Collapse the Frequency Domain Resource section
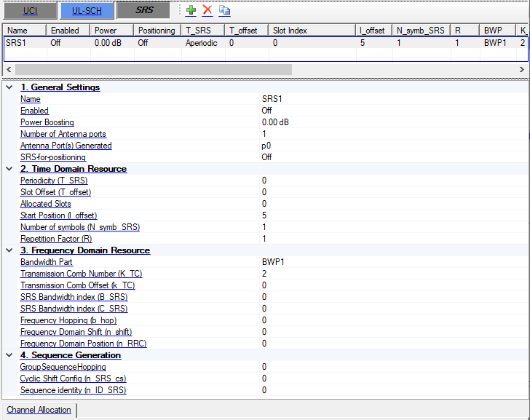530x420 pixels. tap(9, 250)
